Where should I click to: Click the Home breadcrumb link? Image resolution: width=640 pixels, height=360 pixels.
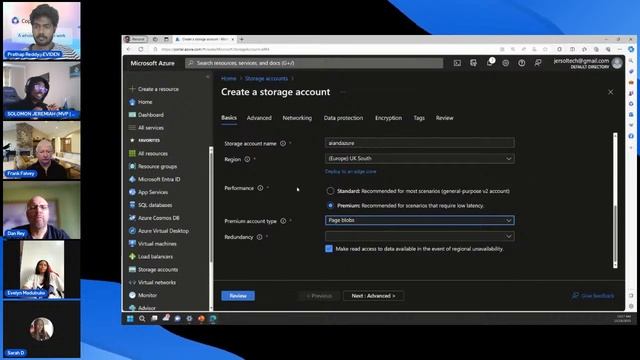[x=229, y=78]
